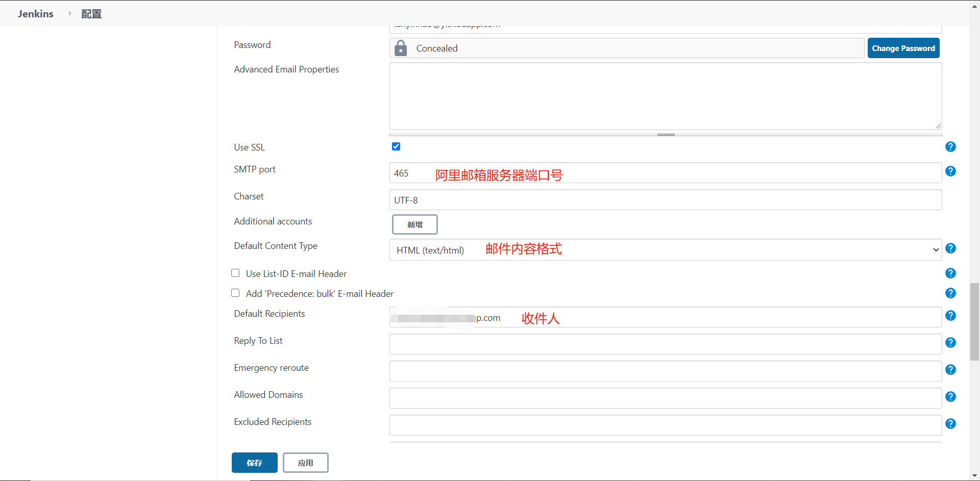Screen dimensions: 980x481
Task: Show help for Emergency reroute
Action: coord(950,370)
